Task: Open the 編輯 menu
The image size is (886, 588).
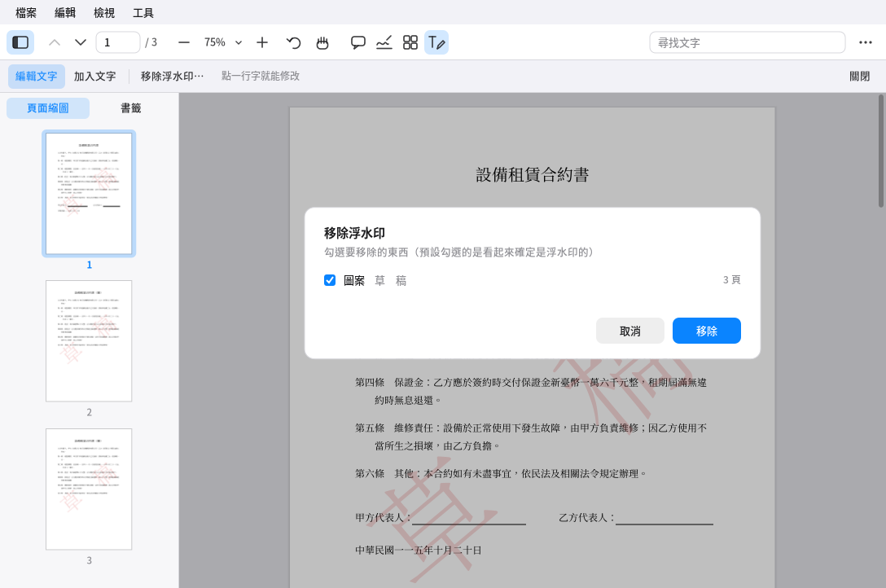Action: [x=65, y=12]
